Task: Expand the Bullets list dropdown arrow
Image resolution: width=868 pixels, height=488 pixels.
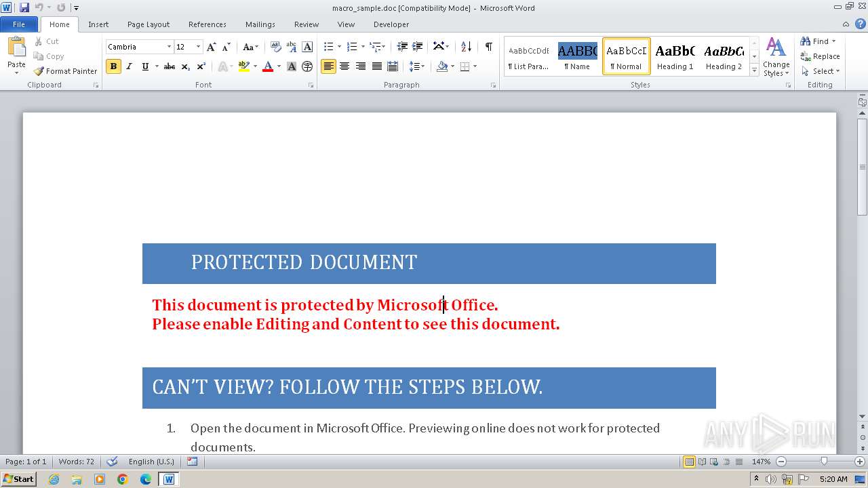Action: click(x=339, y=47)
